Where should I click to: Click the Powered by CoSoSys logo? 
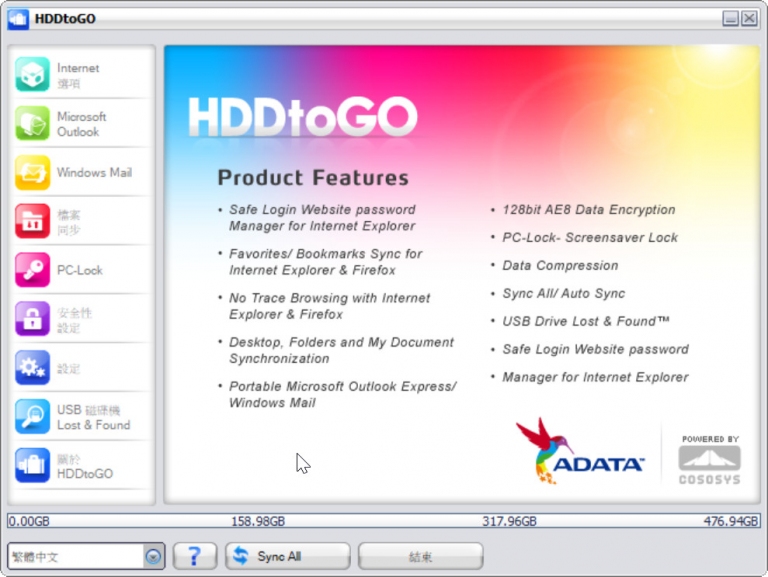[x=710, y=459]
